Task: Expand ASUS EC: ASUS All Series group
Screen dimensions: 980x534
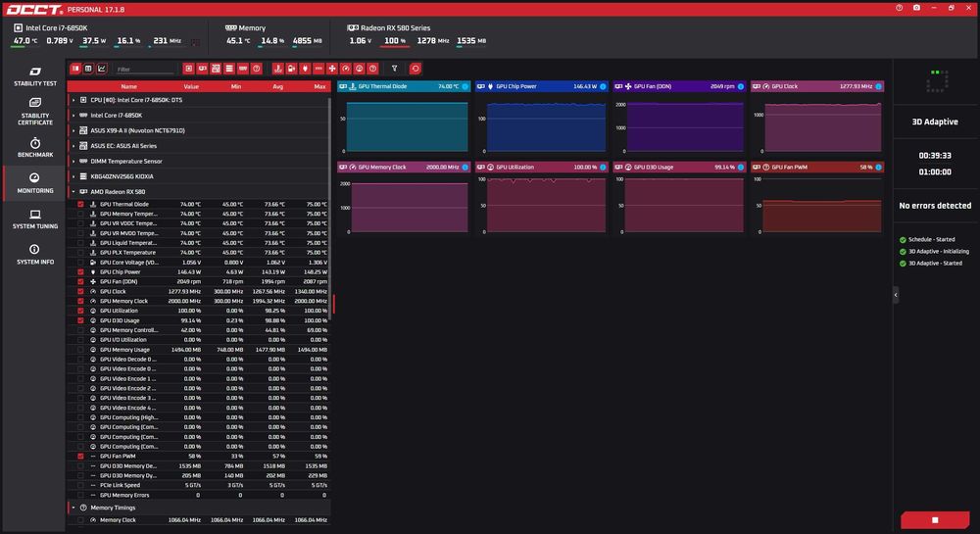Action: click(73, 146)
